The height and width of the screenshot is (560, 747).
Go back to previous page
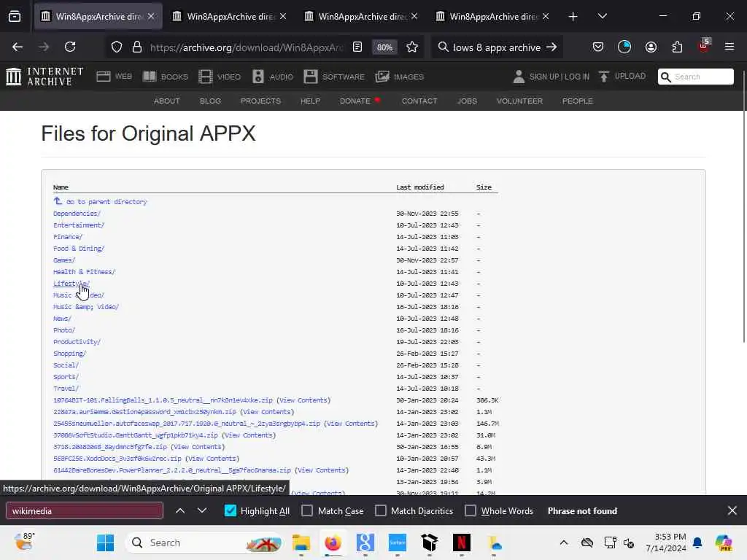pyautogui.click(x=18, y=47)
